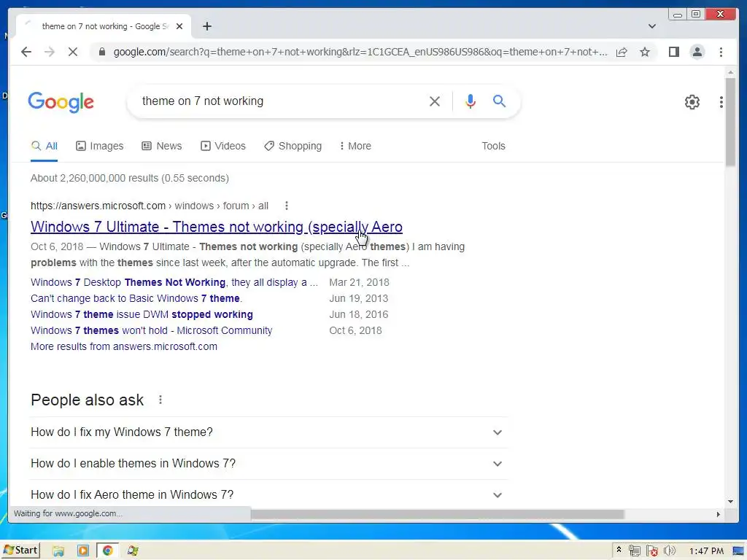Click the 'Mar 21, 2018' date text

click(x=359, y=282)
